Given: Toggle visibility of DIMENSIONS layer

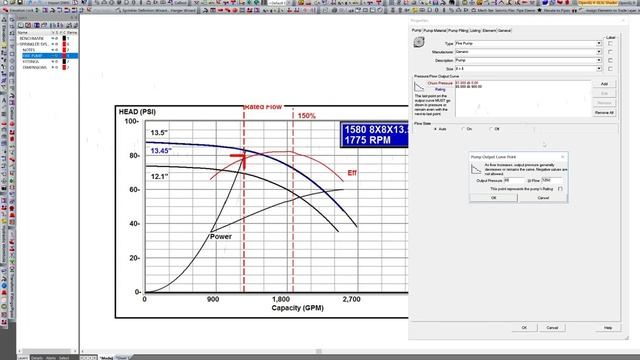Looking at the screenshot, I should tap(53, 67).
